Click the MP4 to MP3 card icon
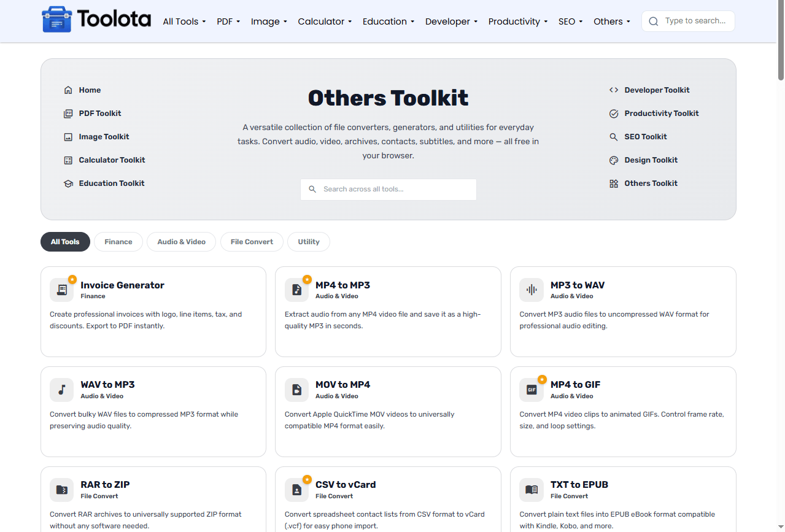 [x=296, y=290]
